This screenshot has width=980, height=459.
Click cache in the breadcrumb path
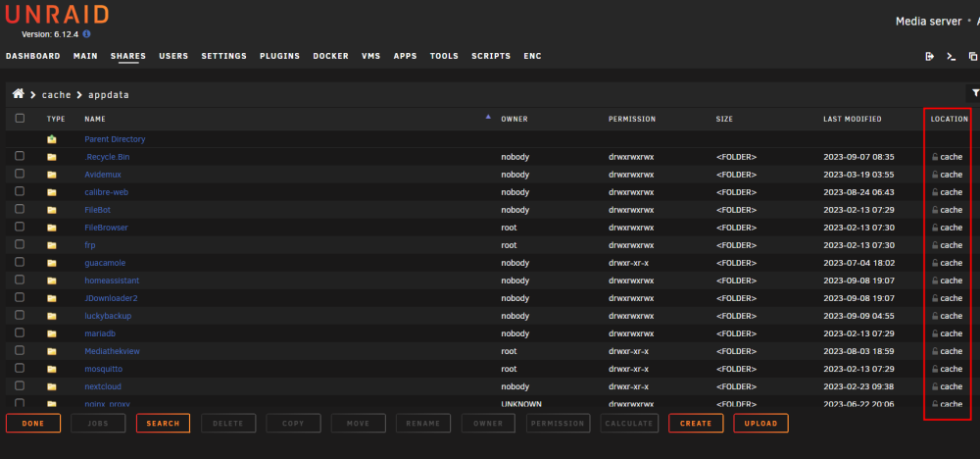[x=56, y=95]
